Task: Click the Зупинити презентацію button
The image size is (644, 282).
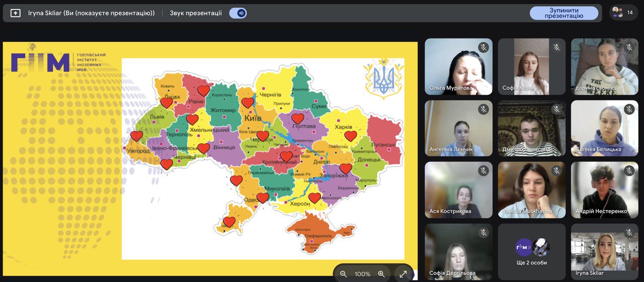Action: coord(563,13)
